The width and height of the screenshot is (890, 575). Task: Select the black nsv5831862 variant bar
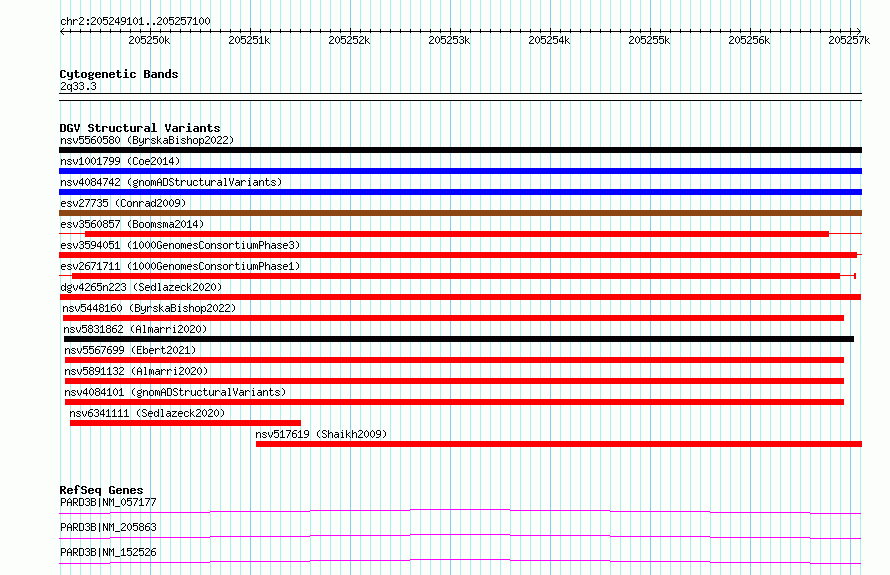459,339
